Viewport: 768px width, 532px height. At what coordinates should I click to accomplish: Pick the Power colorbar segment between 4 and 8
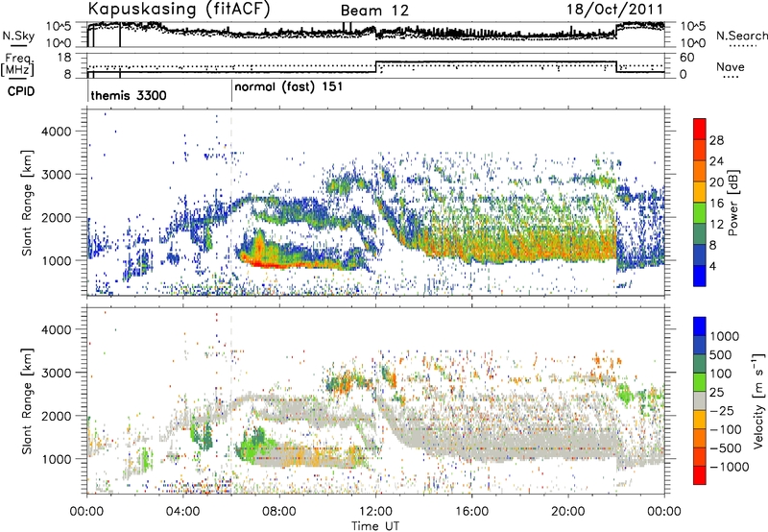point(700,255)
